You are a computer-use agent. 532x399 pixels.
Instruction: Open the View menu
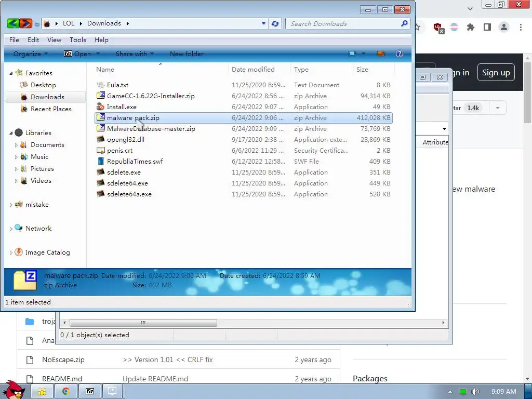point(54,39)
